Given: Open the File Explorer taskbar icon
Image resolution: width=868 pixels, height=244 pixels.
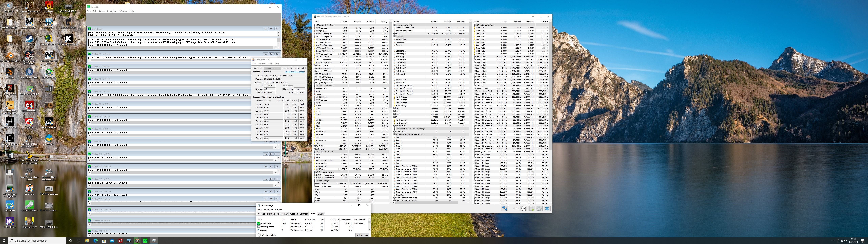Looking at the screenshot, I should (87, 241).
